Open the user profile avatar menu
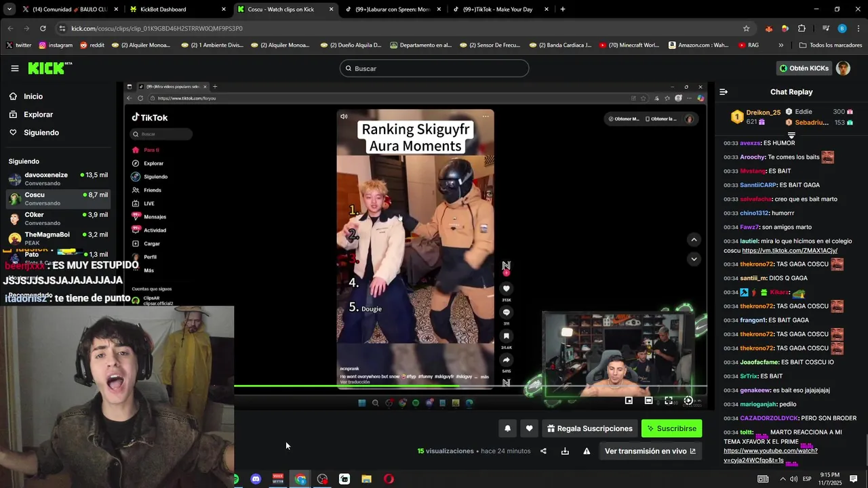This screenshot has height=488, width=868. pos(843,68)
